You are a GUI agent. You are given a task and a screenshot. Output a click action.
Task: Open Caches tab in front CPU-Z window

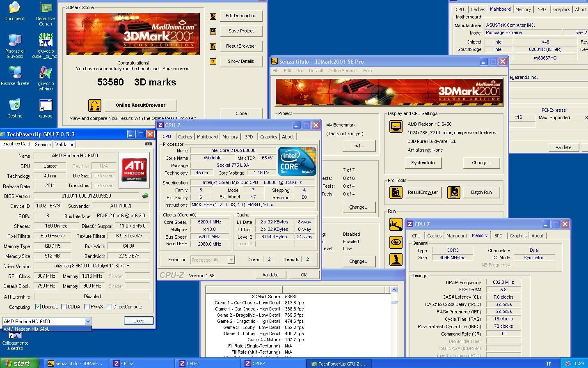pyautogui.click(x=185, y=137)
